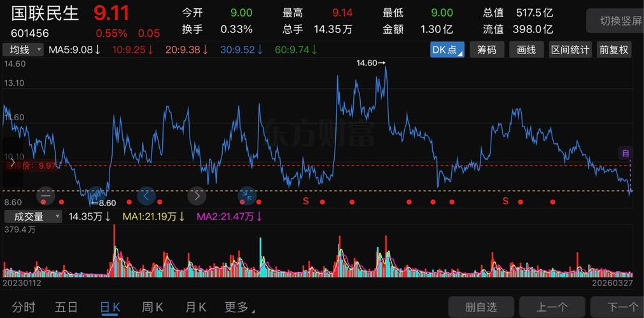Remove stock with 删自选 button

coord(481,307)
